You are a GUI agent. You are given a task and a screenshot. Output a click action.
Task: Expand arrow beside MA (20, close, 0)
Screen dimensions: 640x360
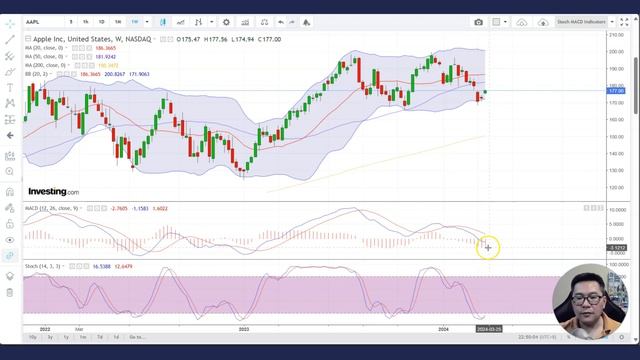67,48
